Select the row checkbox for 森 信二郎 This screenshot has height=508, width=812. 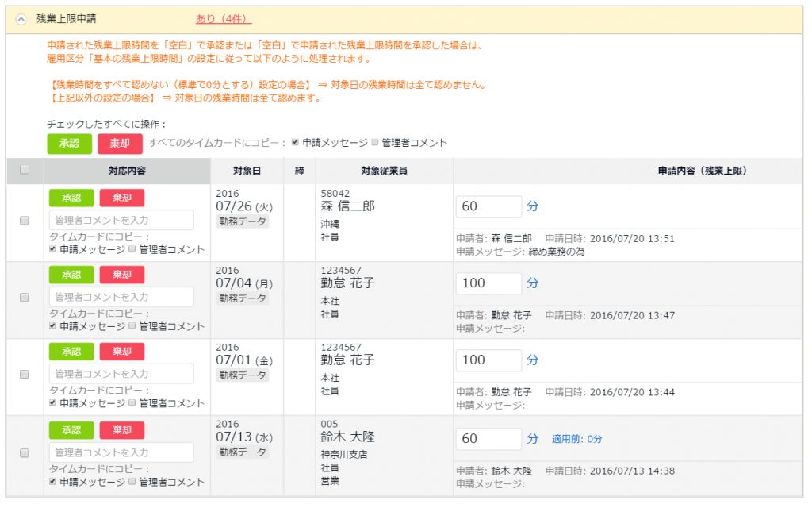[x=24, y=221]
